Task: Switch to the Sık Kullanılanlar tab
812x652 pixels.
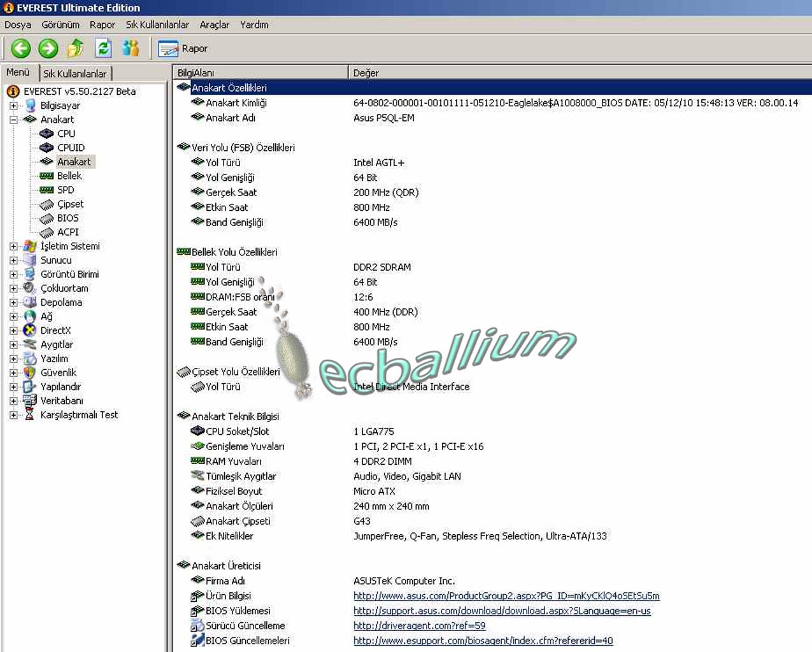Action: tap(75, 73)
